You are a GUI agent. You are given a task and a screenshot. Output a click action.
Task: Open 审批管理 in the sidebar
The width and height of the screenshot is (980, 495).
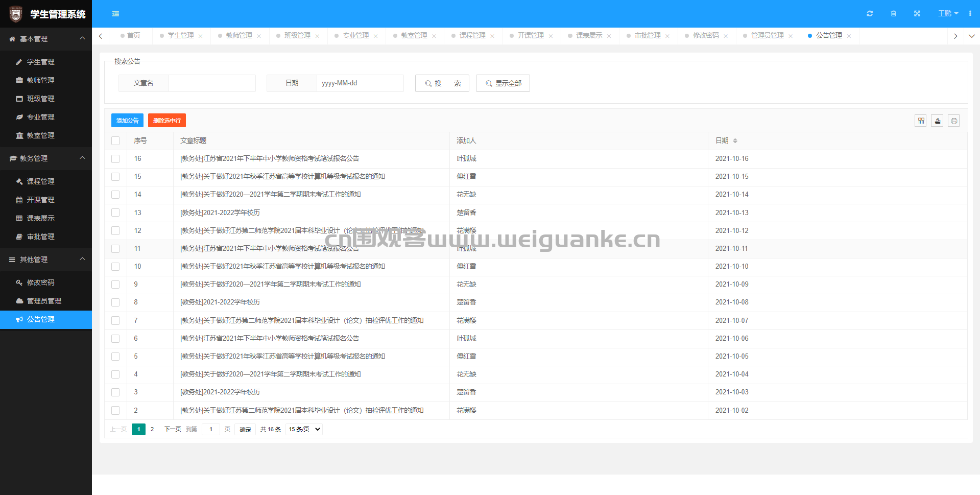(46, 237)
